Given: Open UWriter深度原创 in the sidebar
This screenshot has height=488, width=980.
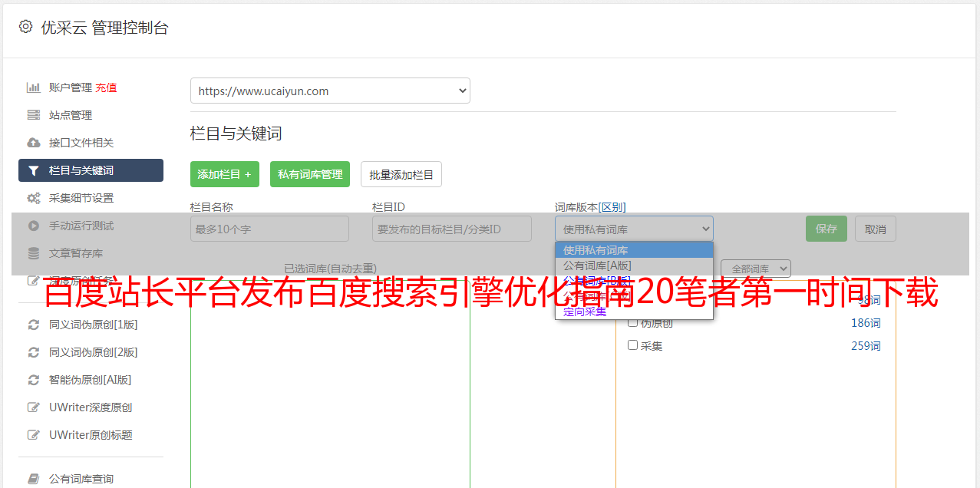Looking at the screenshot, I should [x=91, y=407].
